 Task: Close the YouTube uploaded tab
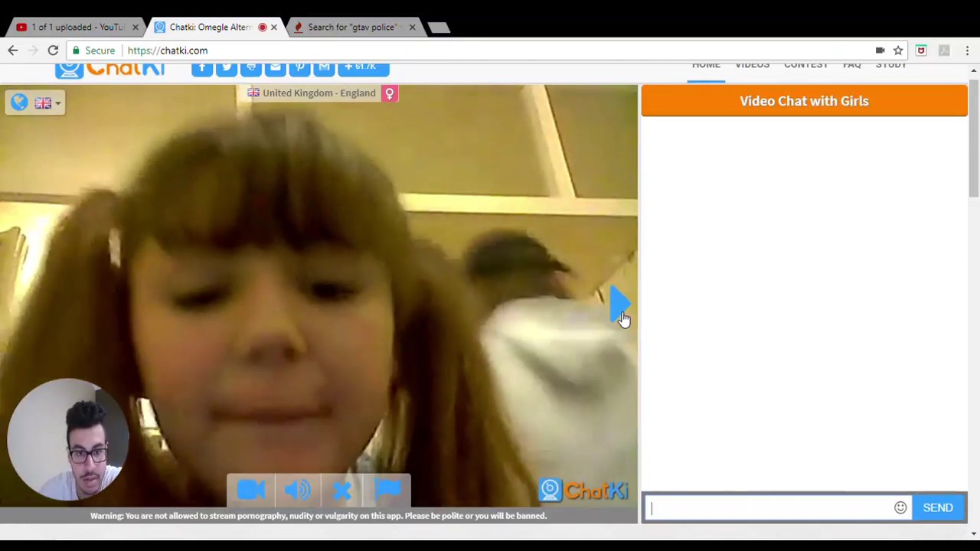tap(136, 28)
